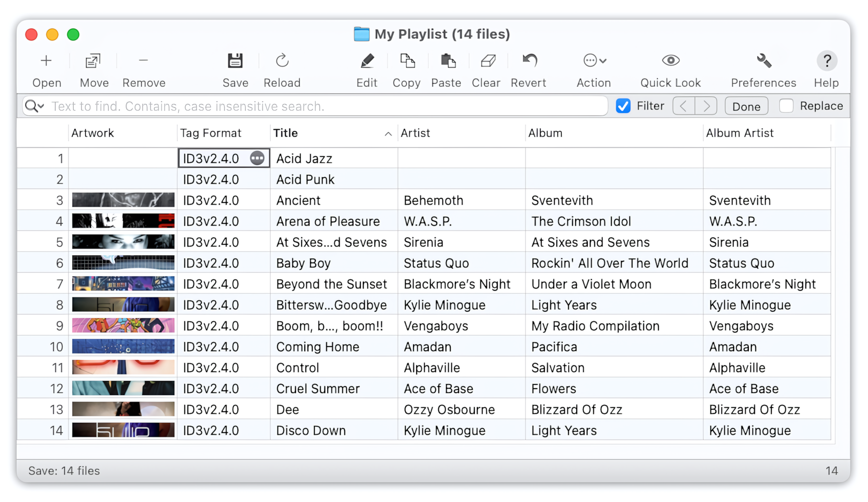Click the title 'Acid Jazz'
868x502 pixels.
point(304,158)
